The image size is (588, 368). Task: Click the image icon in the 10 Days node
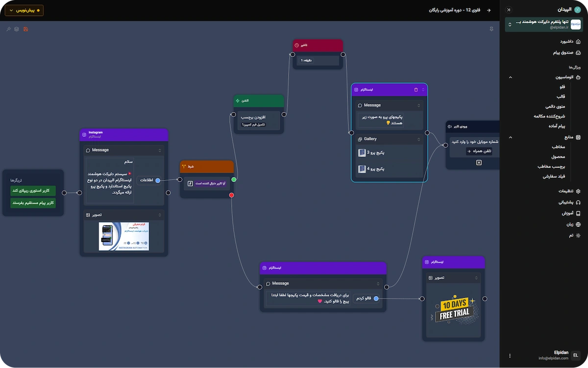(431, 278)
